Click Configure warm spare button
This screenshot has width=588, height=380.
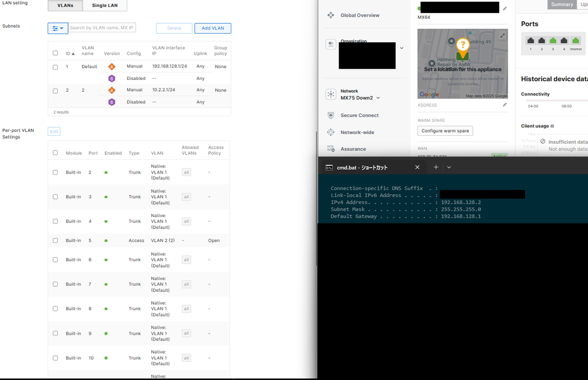pos(445,131)
